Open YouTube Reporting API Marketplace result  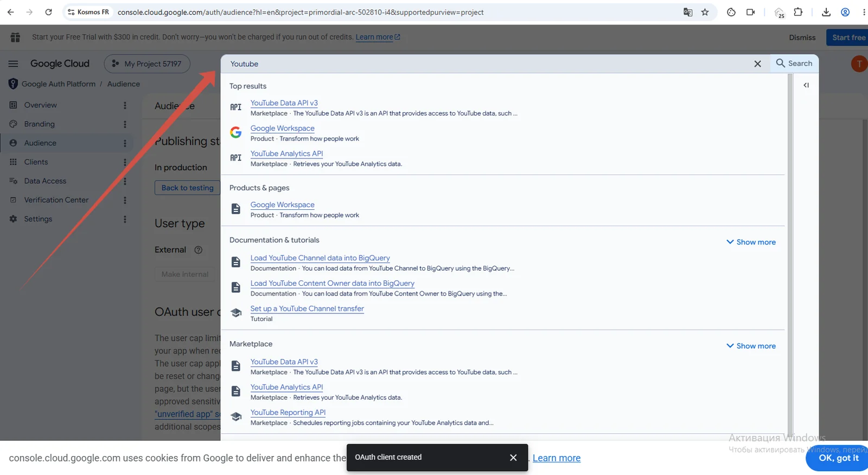[x=288, y=413]
